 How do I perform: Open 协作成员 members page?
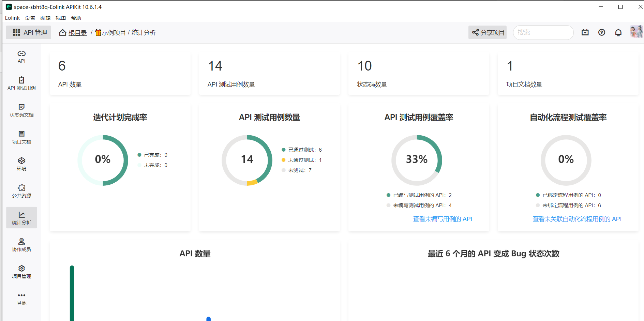click(21, 245)
